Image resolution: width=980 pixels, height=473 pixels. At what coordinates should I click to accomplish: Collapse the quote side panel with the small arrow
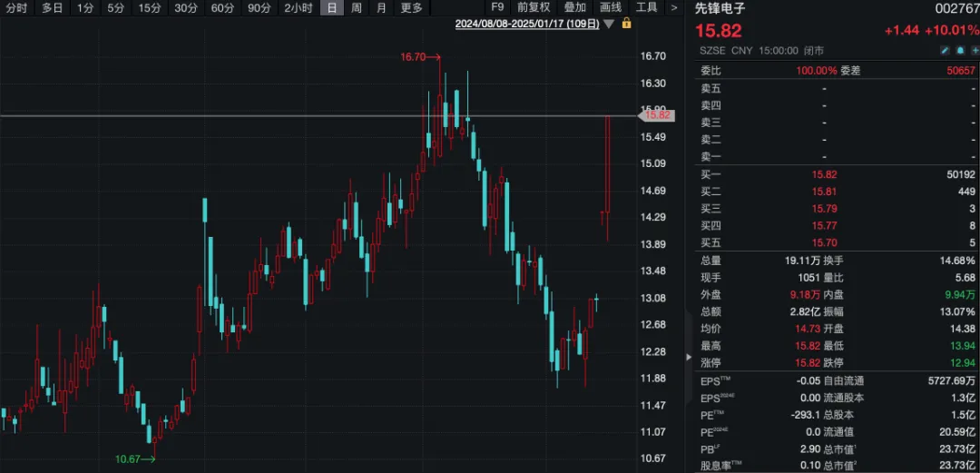(x=689, y=358)
